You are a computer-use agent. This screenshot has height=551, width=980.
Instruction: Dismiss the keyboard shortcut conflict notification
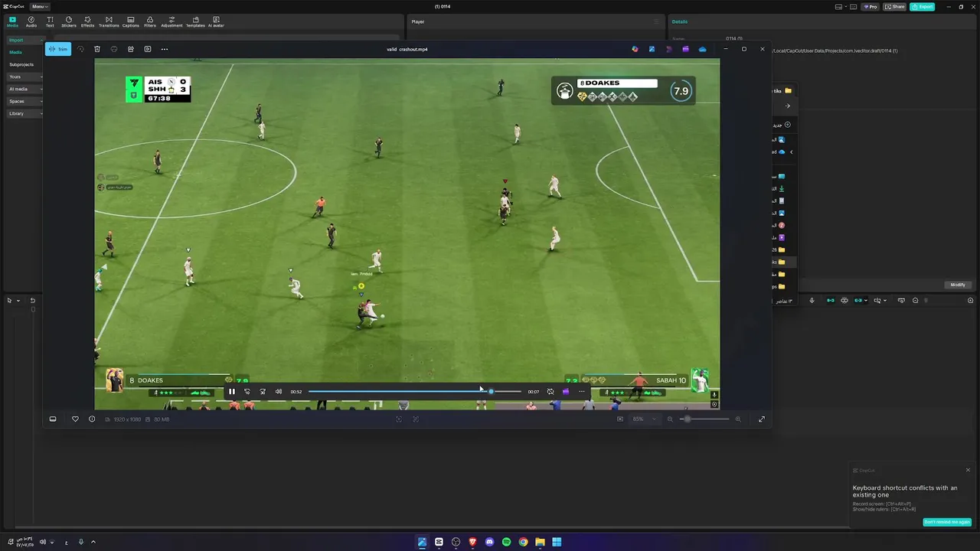point(968,470)
